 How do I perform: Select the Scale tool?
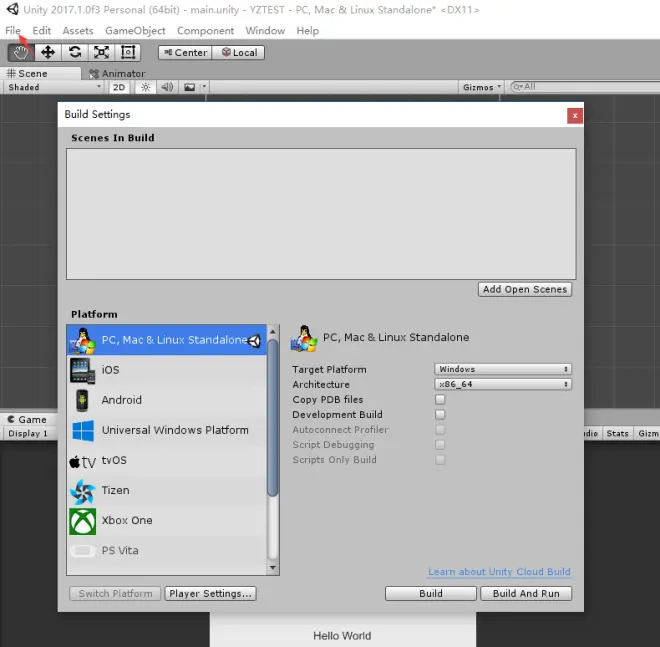(x=101, y=53)
